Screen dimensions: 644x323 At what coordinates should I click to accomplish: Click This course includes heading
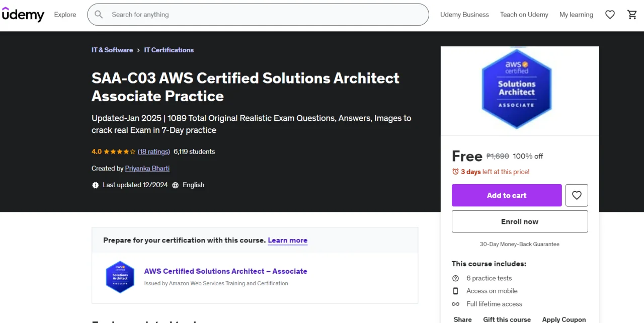[x=489, y=264]
